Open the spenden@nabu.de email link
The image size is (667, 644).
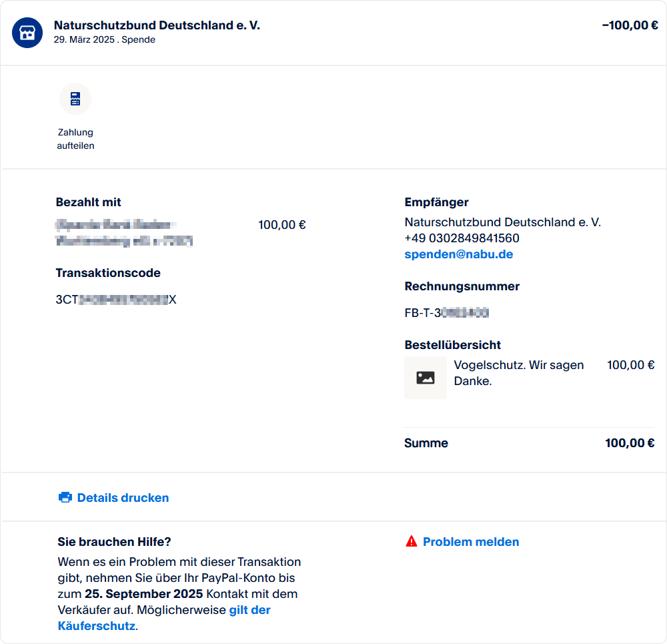point(459,254)
